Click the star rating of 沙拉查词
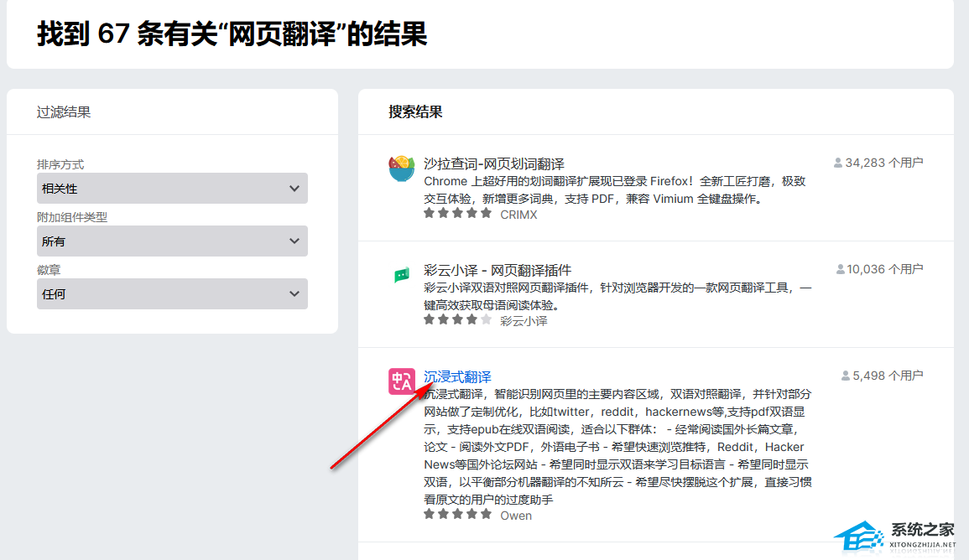The image size is (969, 560). (457, 214)
